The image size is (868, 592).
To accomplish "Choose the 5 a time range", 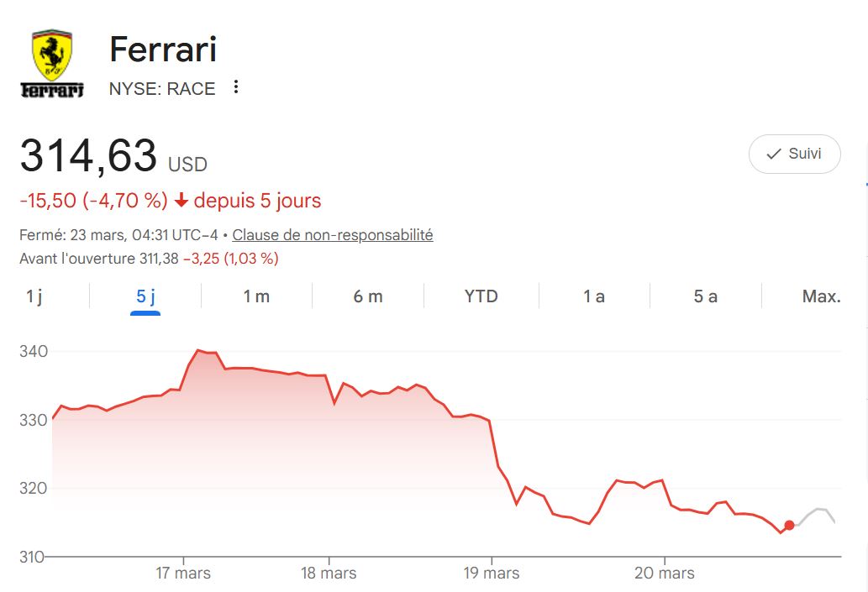I will (x=706, y=296).
